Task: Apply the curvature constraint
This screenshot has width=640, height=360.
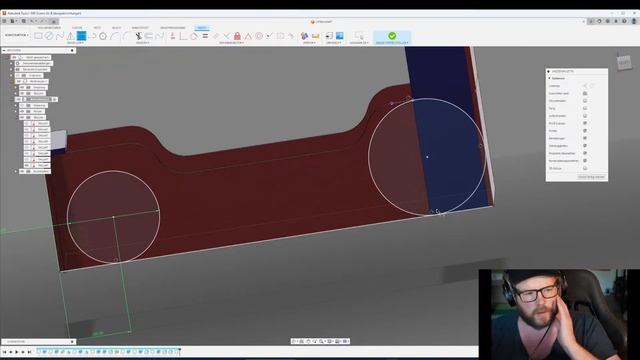Action: click(291, 36)
